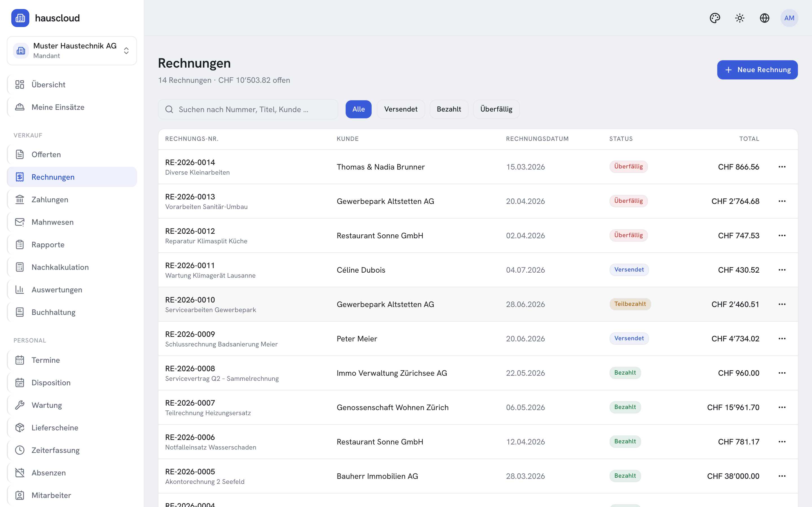Open Lieferscheine package icon in sidebar

pos(20,428)
